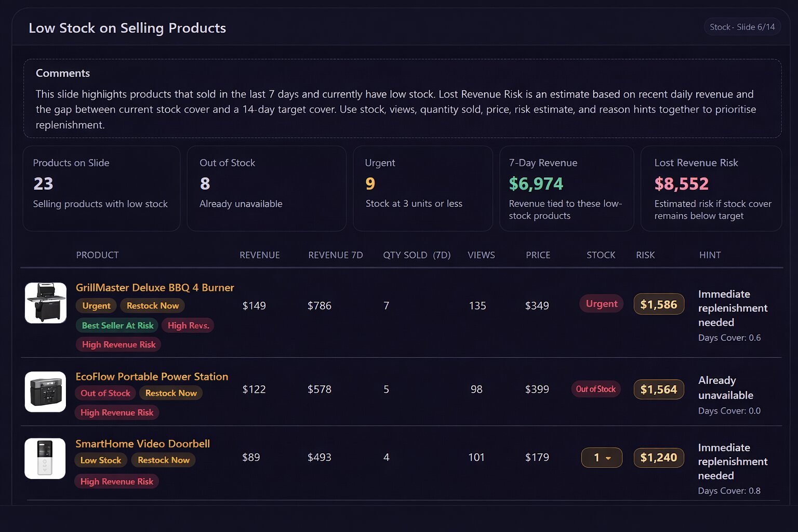
Task: Click Out of Stock badge in stock column
Action: [x=596, y=389]
